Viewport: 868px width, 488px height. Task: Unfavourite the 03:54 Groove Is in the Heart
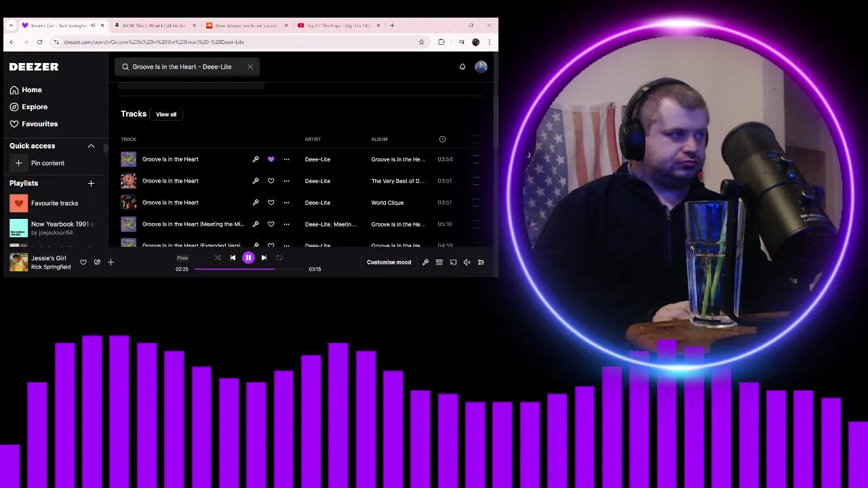271,159
